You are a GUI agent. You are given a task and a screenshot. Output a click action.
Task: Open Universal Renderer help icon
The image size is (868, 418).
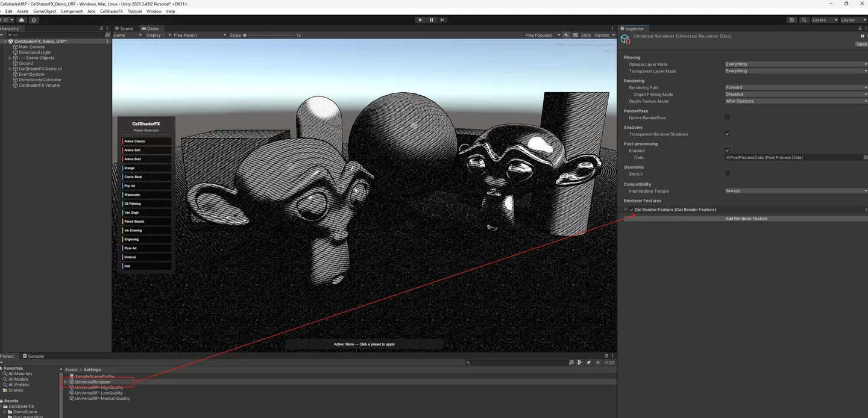point(863,36)
